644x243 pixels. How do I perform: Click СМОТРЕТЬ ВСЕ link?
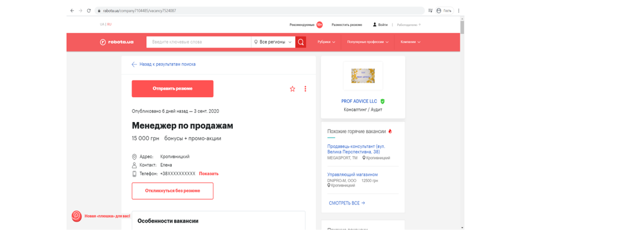pos(347,203)
